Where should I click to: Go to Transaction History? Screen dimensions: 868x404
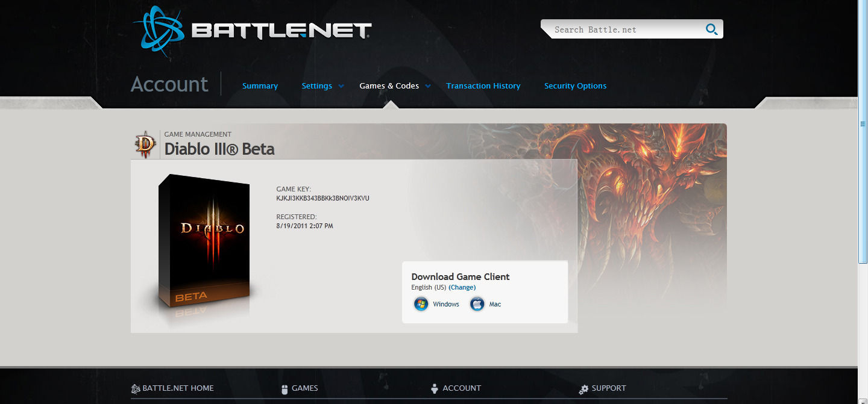[x=483, y=86]
